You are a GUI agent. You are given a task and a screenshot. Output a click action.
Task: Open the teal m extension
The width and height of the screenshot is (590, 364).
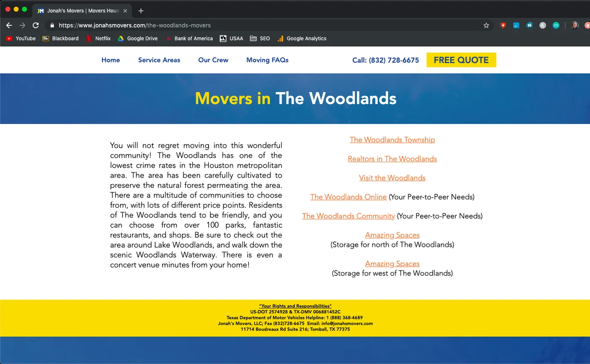(556, 25)
